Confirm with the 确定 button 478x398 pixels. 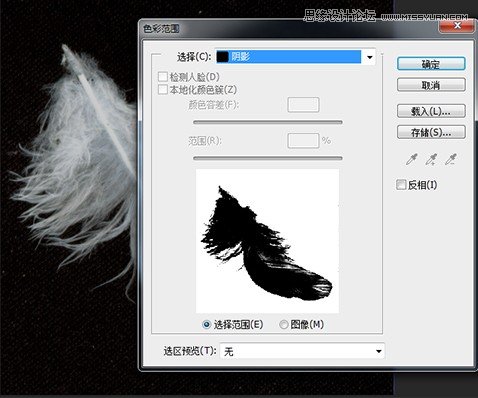click(431, 64)
